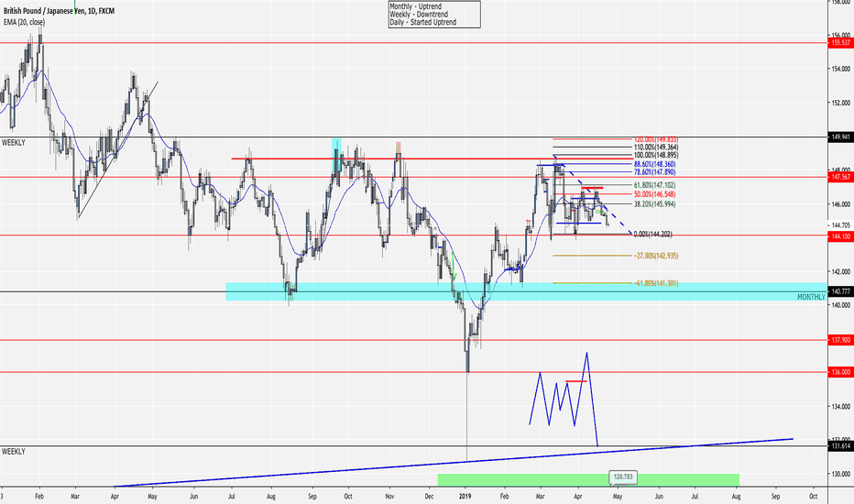Select the 'EMA (20, close)' indicator label

(x=24, y=22)
